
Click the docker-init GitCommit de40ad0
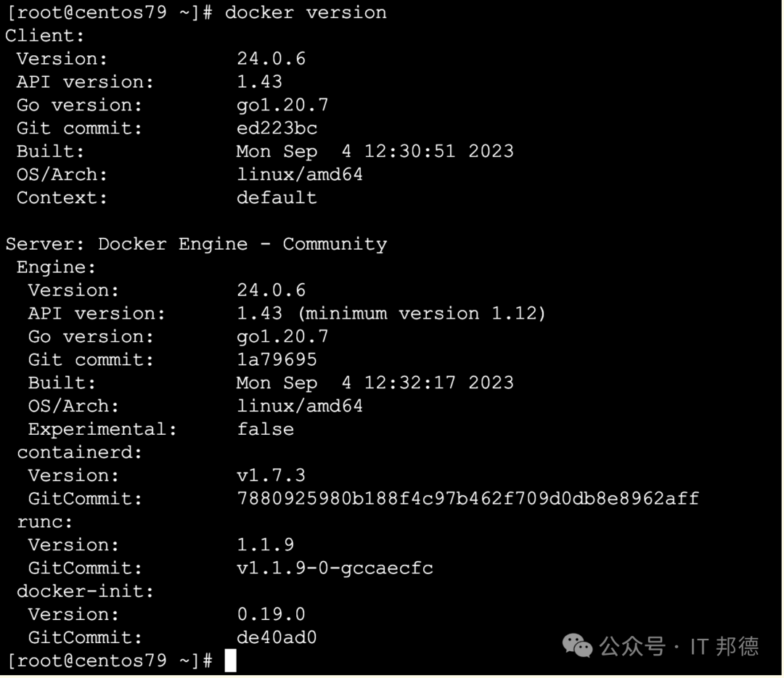[277, 637]
